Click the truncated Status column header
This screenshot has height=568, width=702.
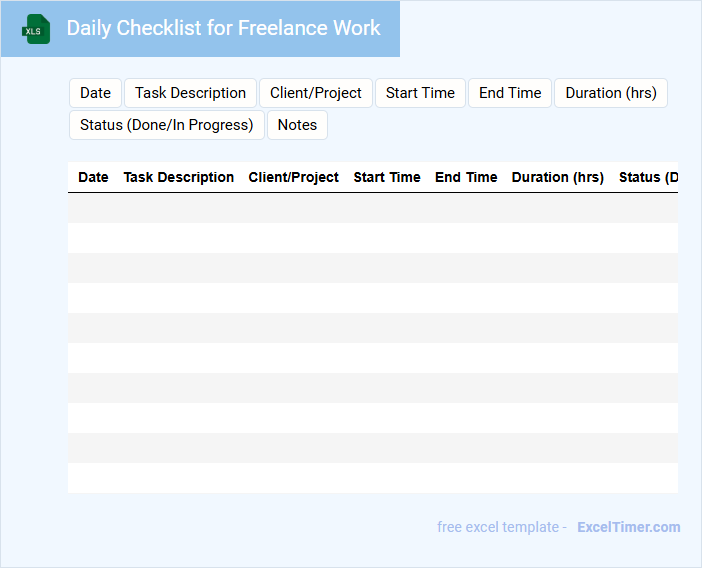click(648, 177)
